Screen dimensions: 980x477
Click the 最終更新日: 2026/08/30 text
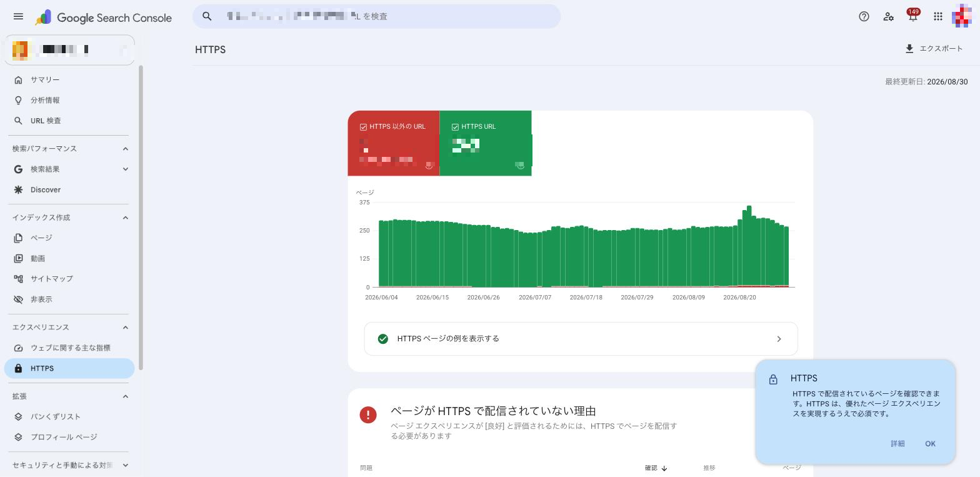tap(926, 82)
